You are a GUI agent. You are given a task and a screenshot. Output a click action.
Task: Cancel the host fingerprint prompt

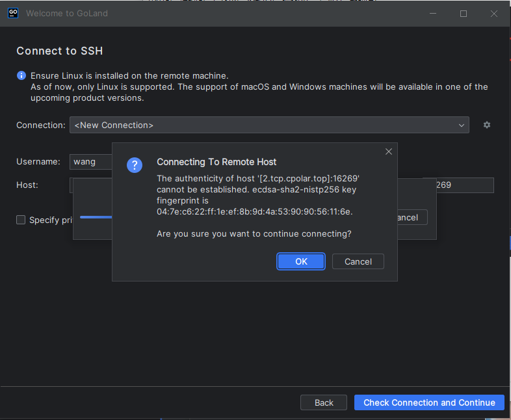tap(358, 261)
